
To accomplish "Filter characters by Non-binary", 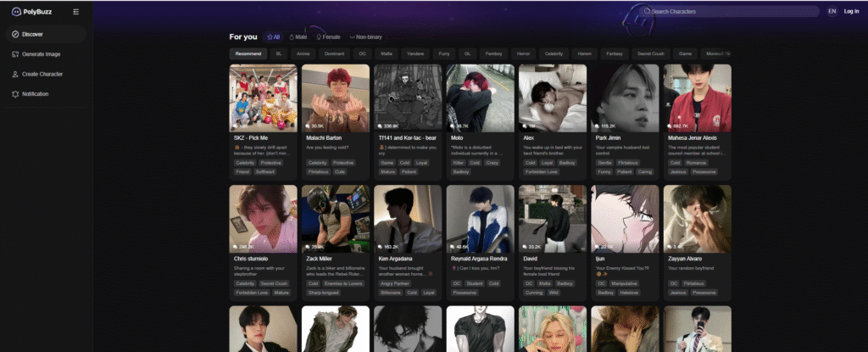I will [x=366, y=37].
